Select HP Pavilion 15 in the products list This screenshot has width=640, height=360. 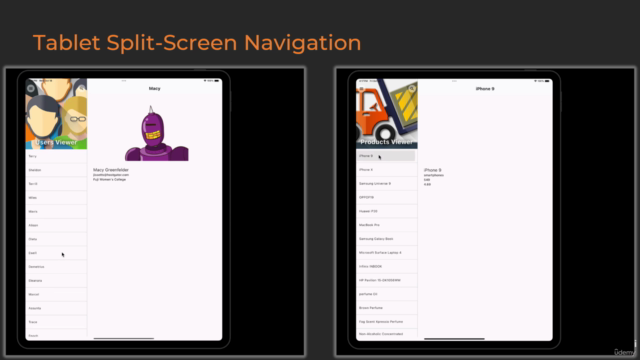387,280
